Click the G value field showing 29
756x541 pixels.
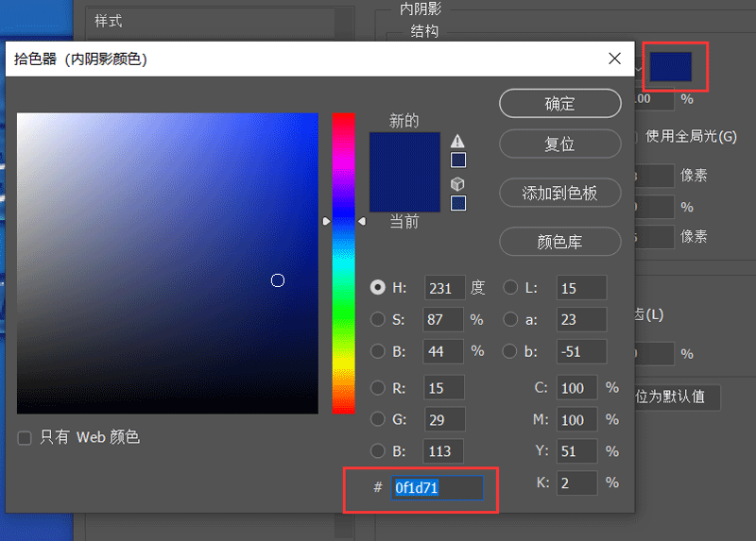point(444,419)
